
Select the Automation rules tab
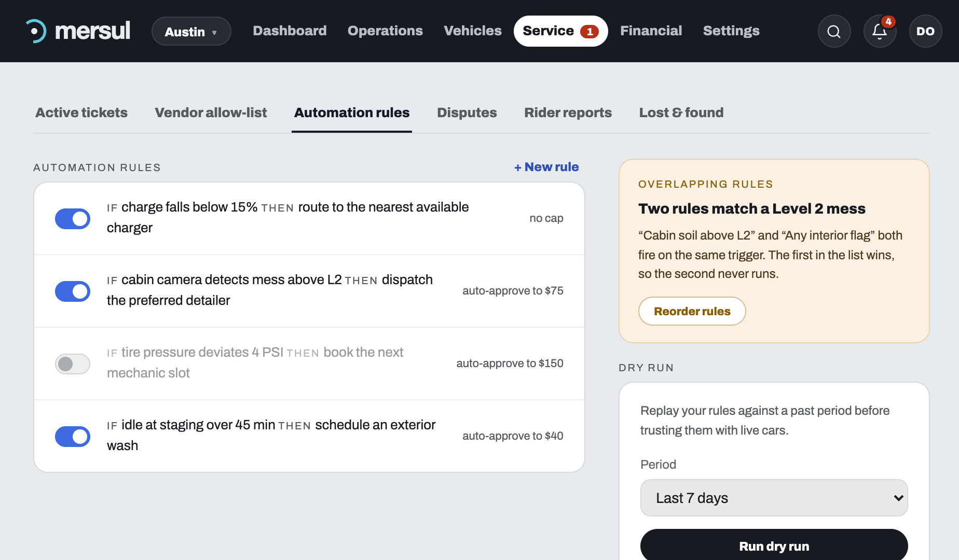352,113
